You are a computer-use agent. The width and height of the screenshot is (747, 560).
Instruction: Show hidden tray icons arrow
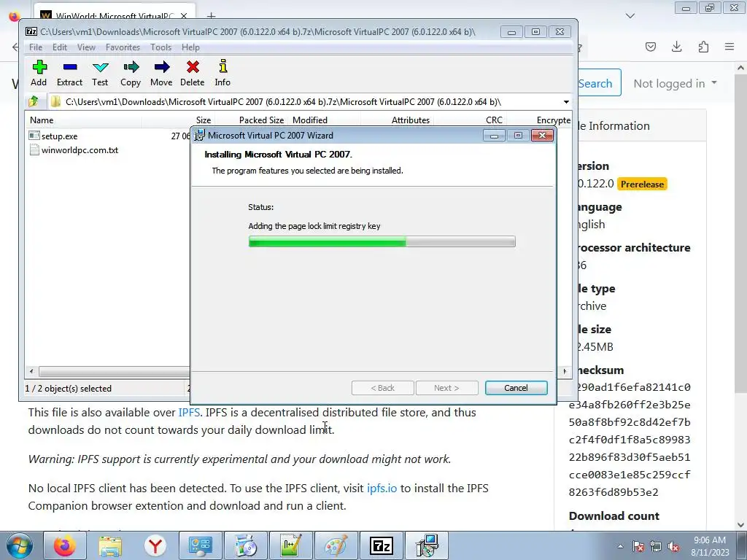click(x=620, y=546)
